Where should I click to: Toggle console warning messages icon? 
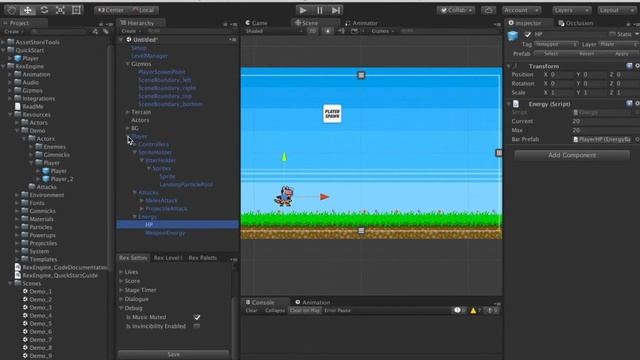[476, 311]
